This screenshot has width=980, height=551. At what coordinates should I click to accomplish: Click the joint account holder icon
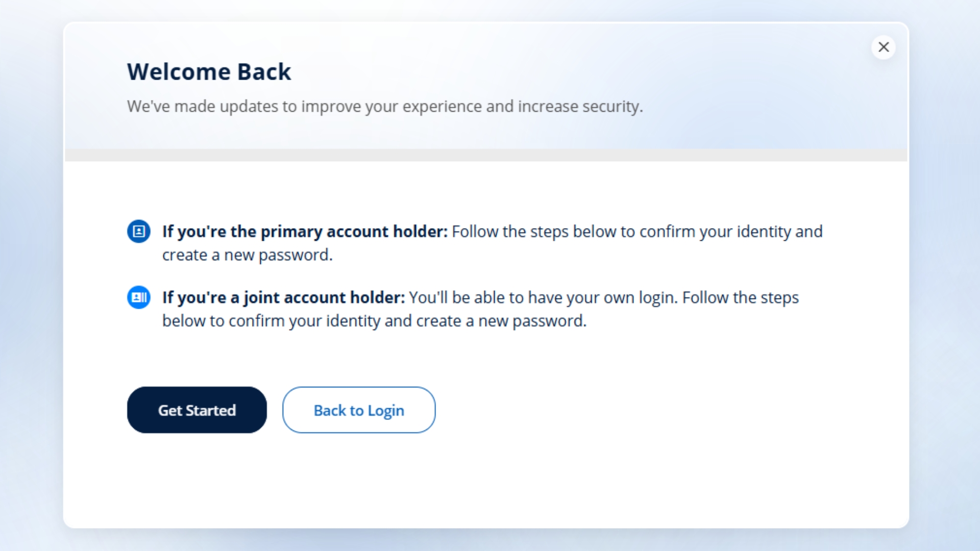pos(138,297)
